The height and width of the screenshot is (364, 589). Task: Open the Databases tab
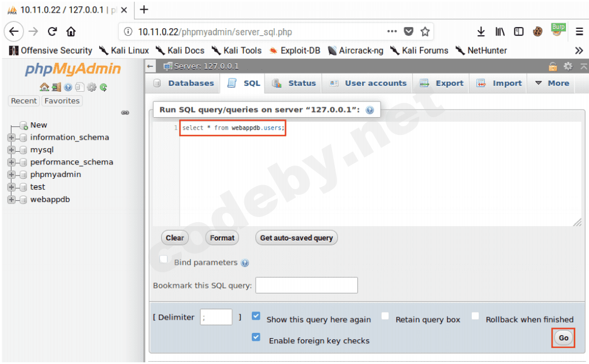[183, 83]
